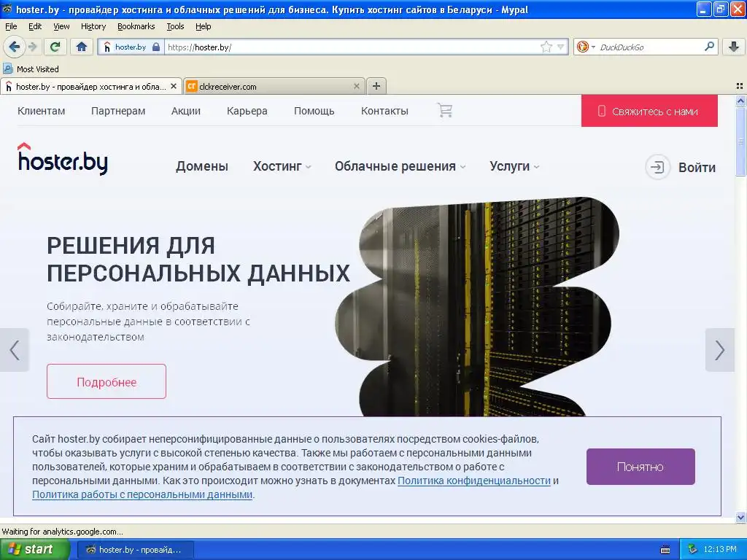Open the URL history dropdown arrow
Image resolution: width=747 pixels, height=560 pixels.
[561, 47]
